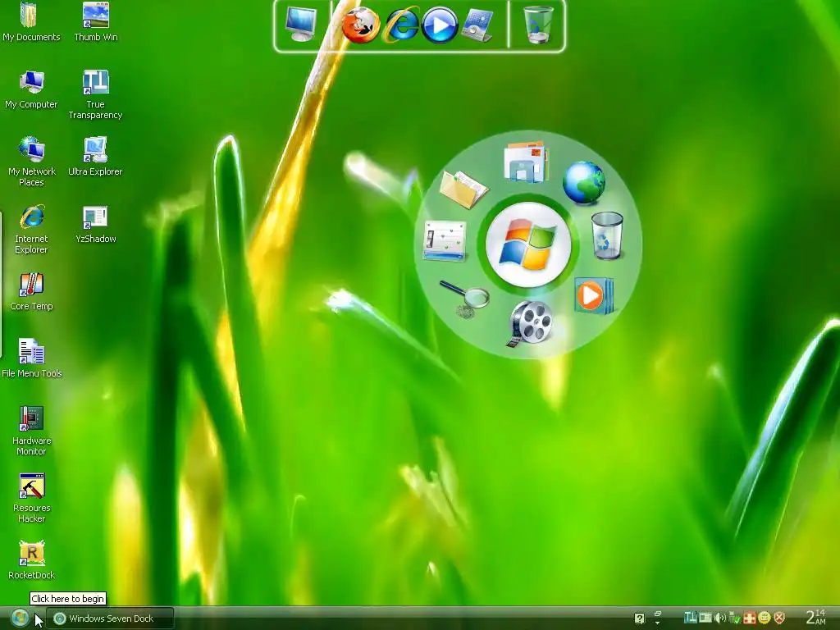Open My Computer on the desktop

pyautogui.click(x=31, y=89)
